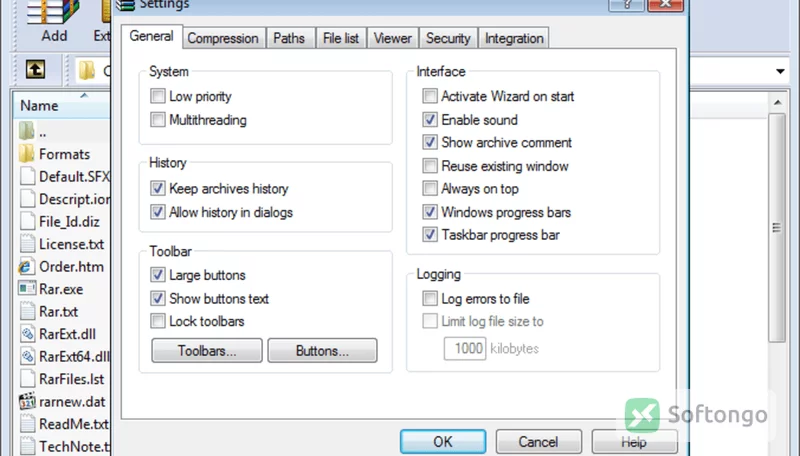The image size is (800, 456).
Task: Disable Large buttons option
Action: [x=158, y=275]
